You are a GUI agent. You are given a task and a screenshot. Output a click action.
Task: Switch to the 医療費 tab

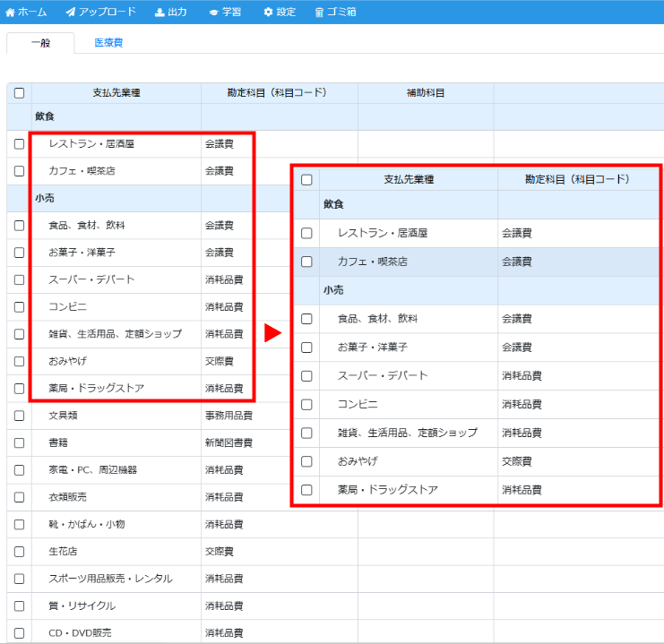coord(108,43)
